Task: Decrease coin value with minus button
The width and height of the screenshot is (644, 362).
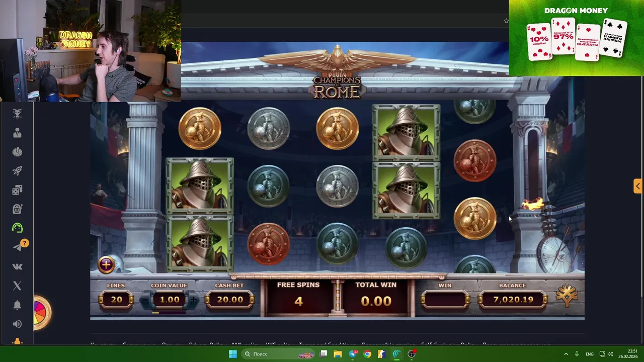Action: tap(144, 300)
